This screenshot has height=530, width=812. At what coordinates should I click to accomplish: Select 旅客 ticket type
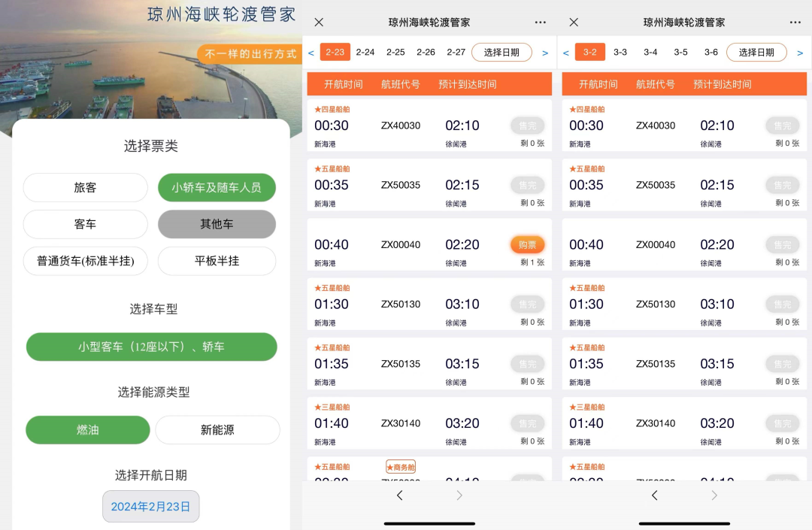(x=85, y=188)
